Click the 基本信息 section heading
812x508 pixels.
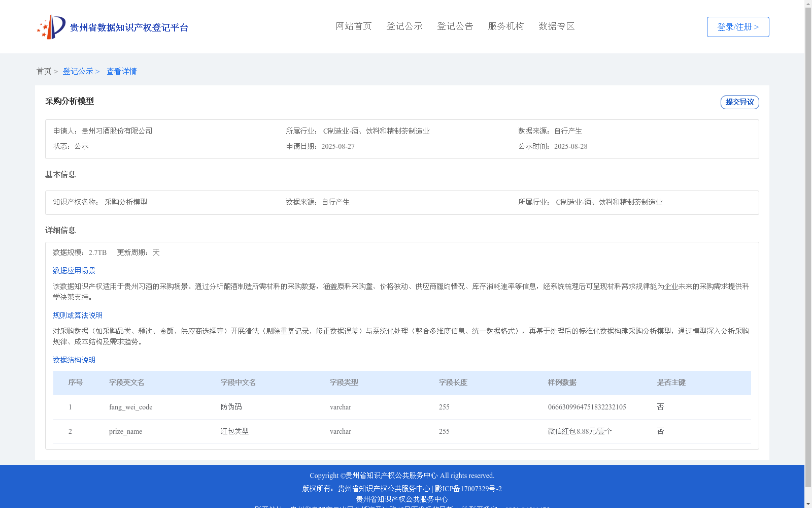click(60, 175)
